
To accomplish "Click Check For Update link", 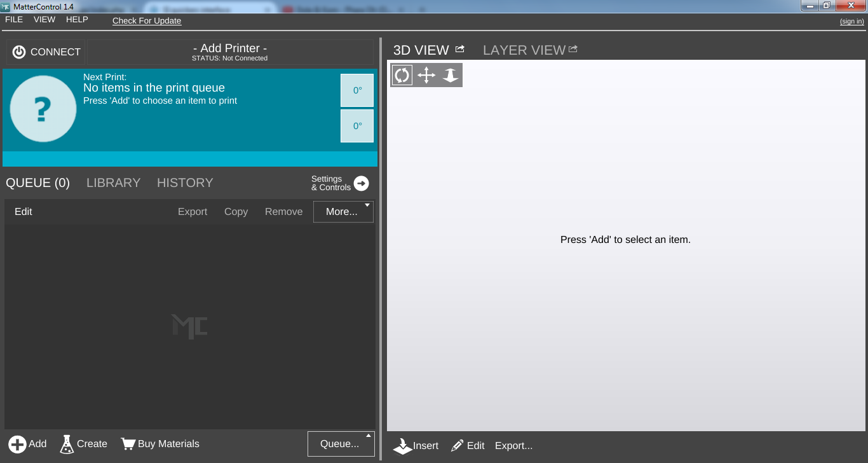I will [147, 20].
